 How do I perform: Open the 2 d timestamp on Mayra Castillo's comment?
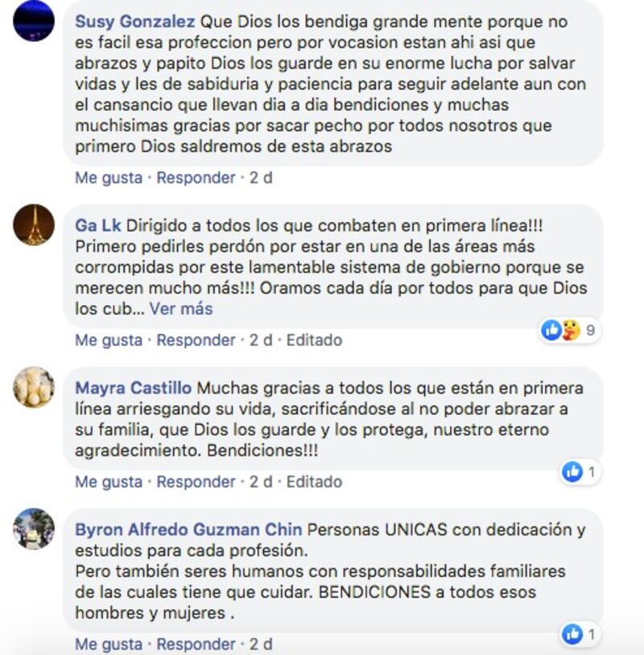(x=261, y=482)
